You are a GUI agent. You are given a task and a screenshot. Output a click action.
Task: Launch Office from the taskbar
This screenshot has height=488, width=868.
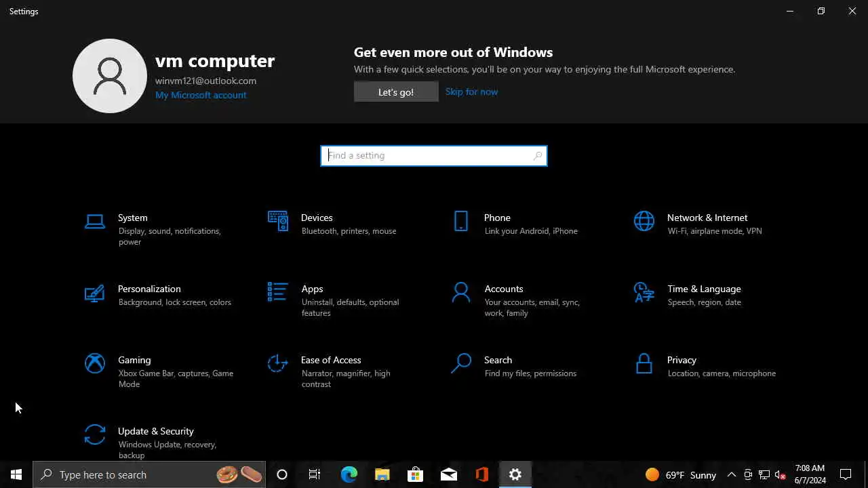pyautogui.click(x=482, y=474)
